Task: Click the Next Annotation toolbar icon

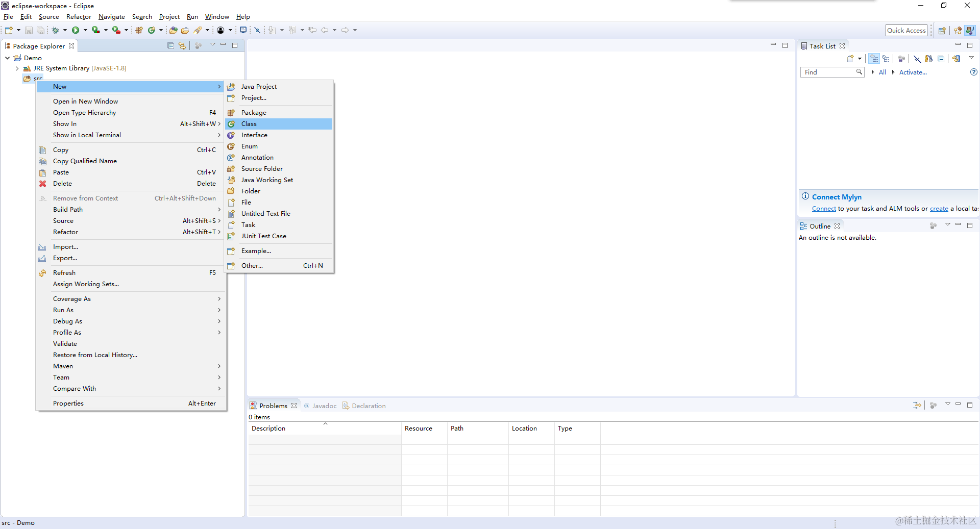Action: pyautogui.click(x=272, y=30)
